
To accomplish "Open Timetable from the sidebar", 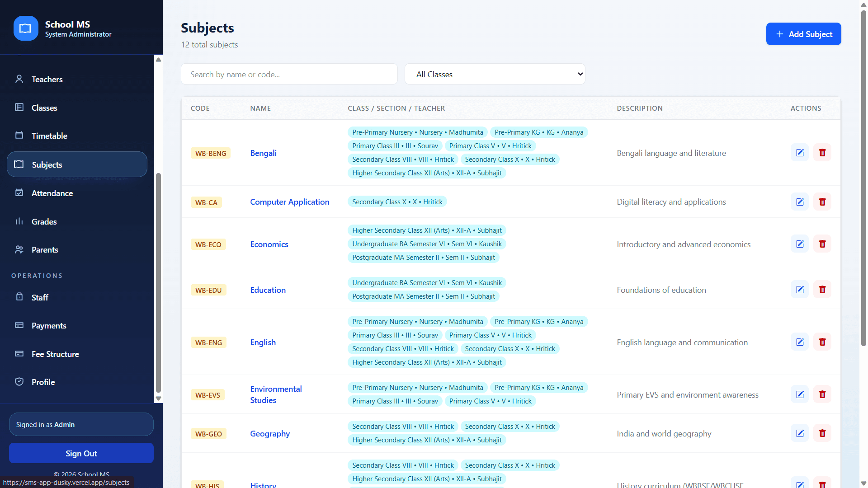I will point(77,136).
